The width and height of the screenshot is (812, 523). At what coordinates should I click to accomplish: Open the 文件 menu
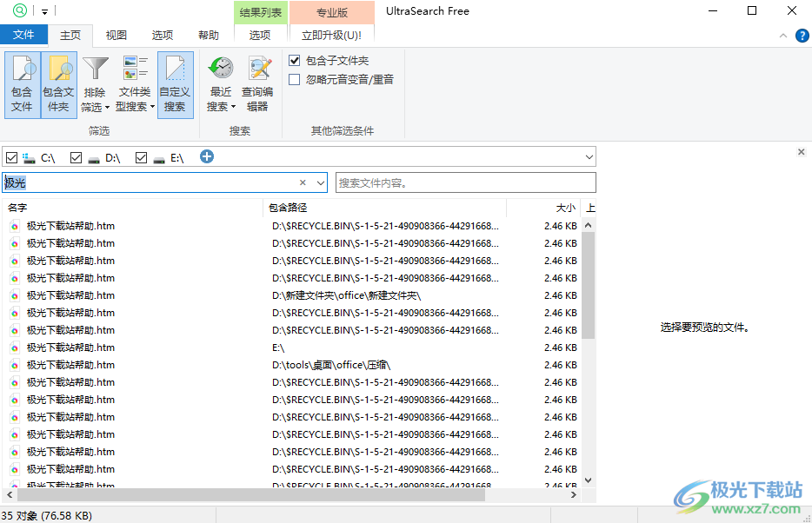[23, 35]
